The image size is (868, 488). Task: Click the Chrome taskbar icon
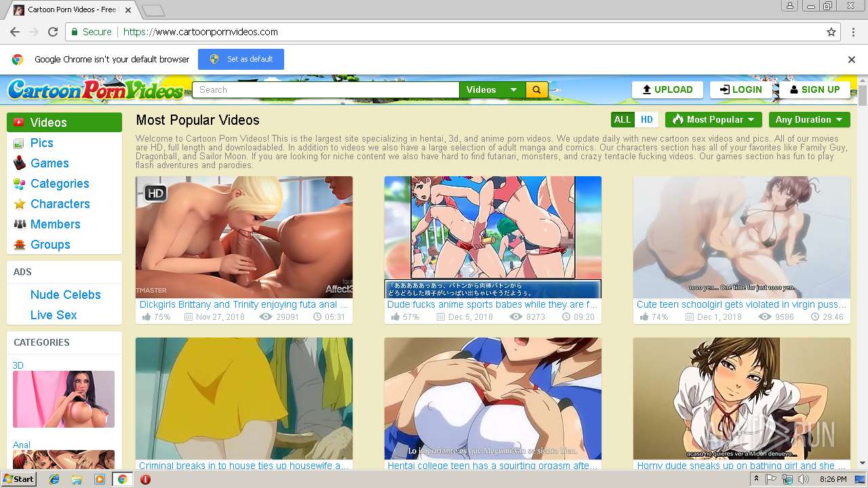[x=122, y=479]
